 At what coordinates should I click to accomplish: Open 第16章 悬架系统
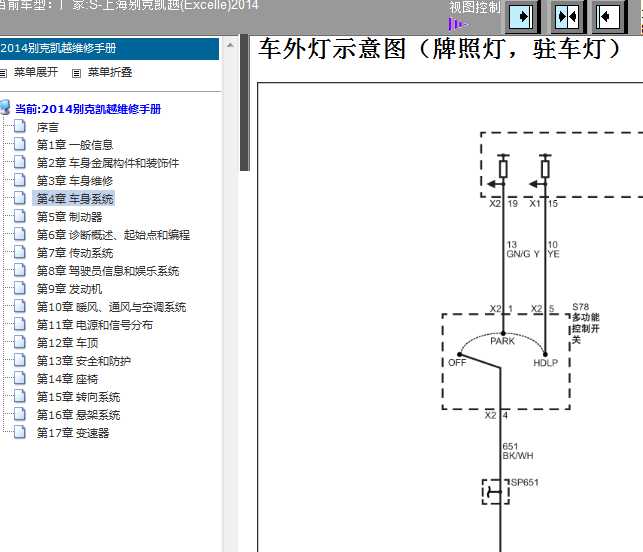[78, 415]
